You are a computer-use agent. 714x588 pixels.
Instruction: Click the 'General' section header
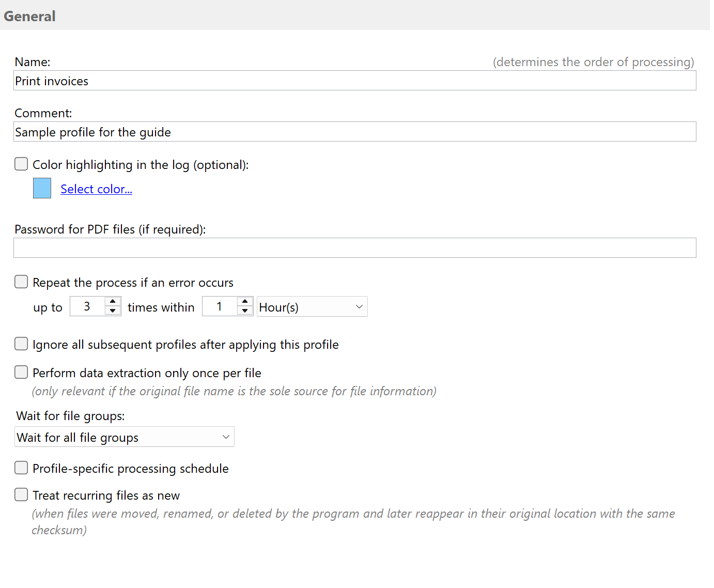(x=29, y=16)
